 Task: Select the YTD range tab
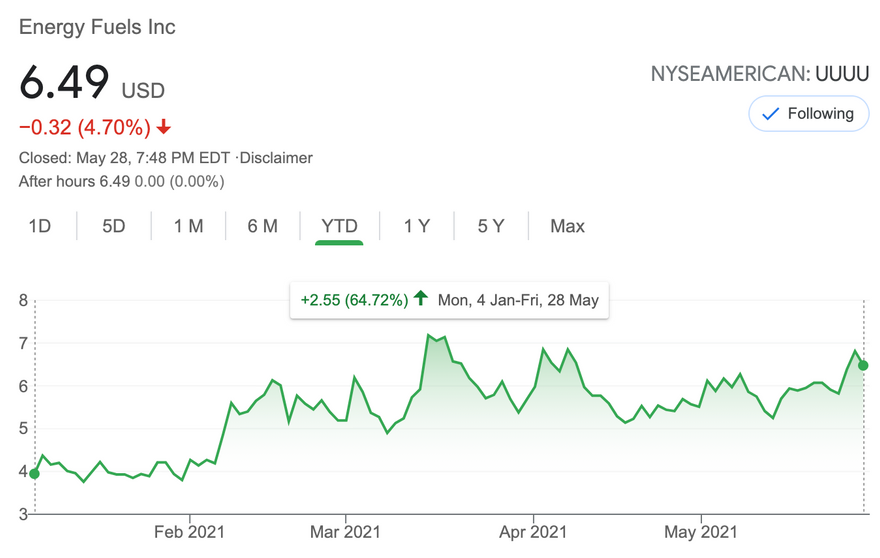pos(339,226)
